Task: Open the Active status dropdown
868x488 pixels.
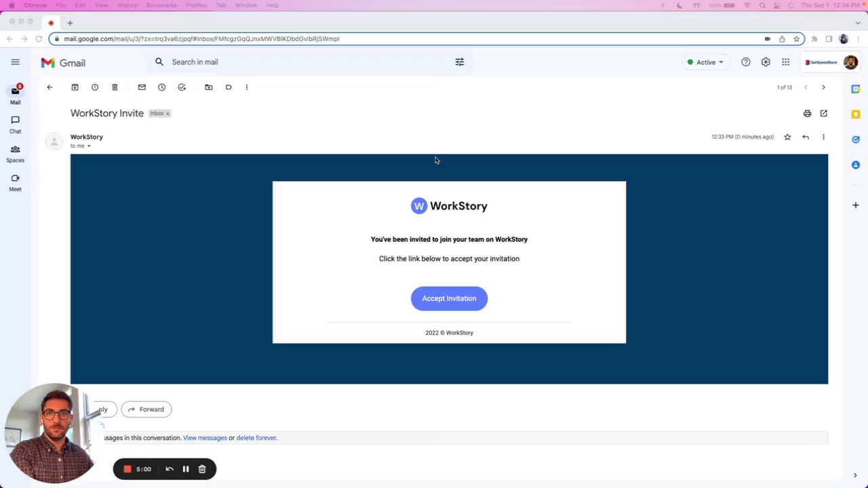Action: pyautogui.click(x=705, y=62)
